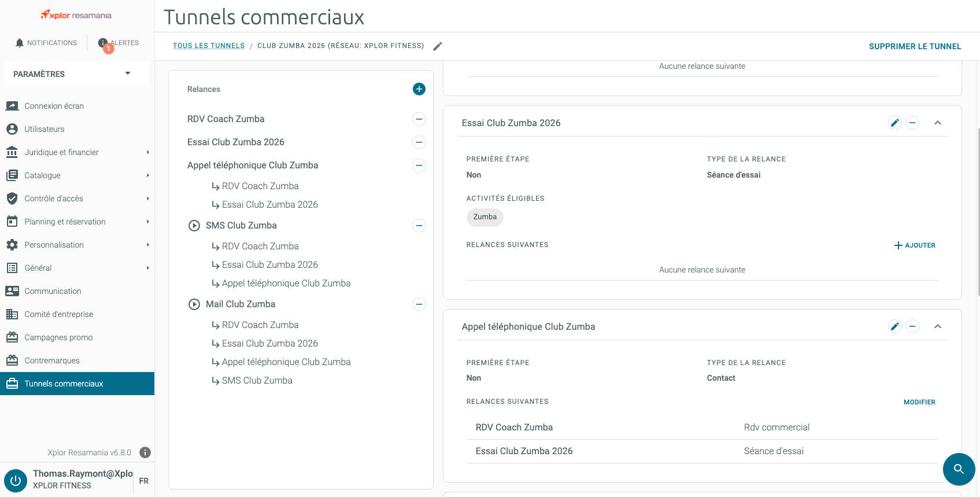Click the Thomas.Raymont user name
The image size is (980, 497).
pos(83,473)
